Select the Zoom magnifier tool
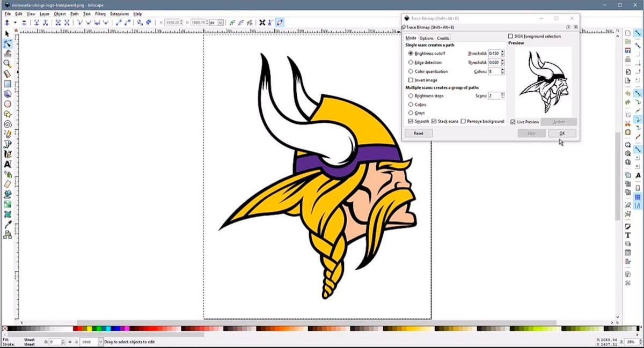This screenshot has width=644, height=348. [x=8, y=64]
